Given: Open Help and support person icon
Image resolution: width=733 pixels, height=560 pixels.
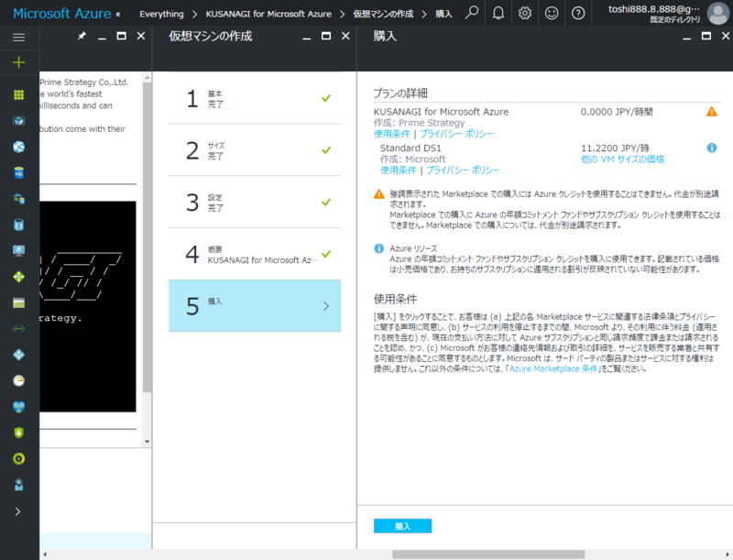Looking at the screenshot, I should [x=18, y=485].
